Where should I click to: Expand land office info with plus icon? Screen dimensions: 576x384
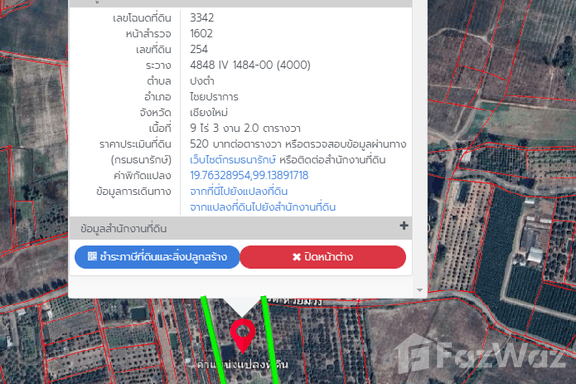tap(404, 226)
